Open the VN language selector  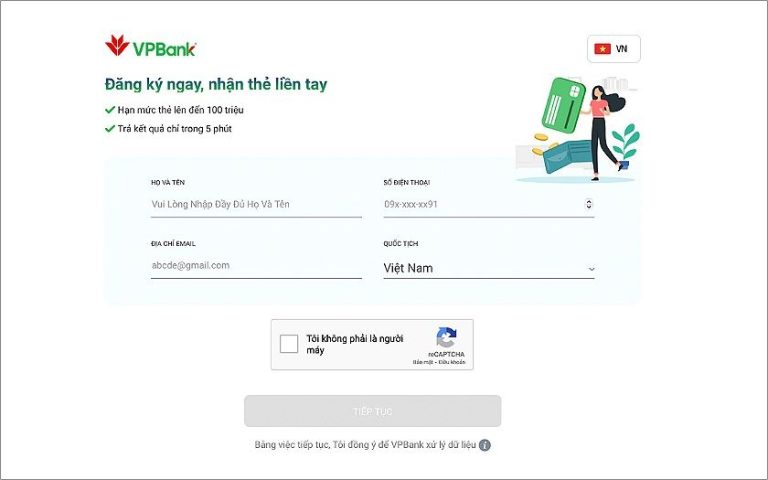click(x=614, y=49)
